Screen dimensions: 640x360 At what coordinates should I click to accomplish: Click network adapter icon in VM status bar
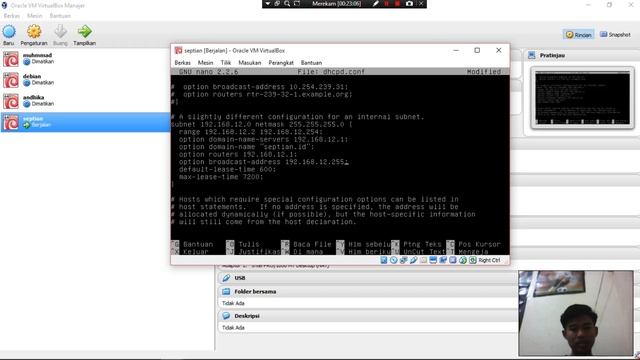tap(403, 260)
